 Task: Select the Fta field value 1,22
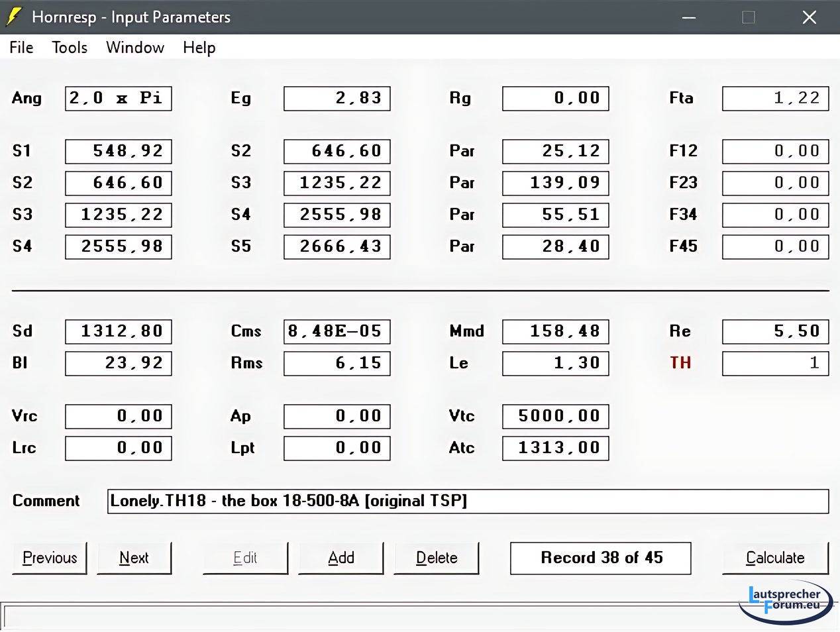(775, 99)
